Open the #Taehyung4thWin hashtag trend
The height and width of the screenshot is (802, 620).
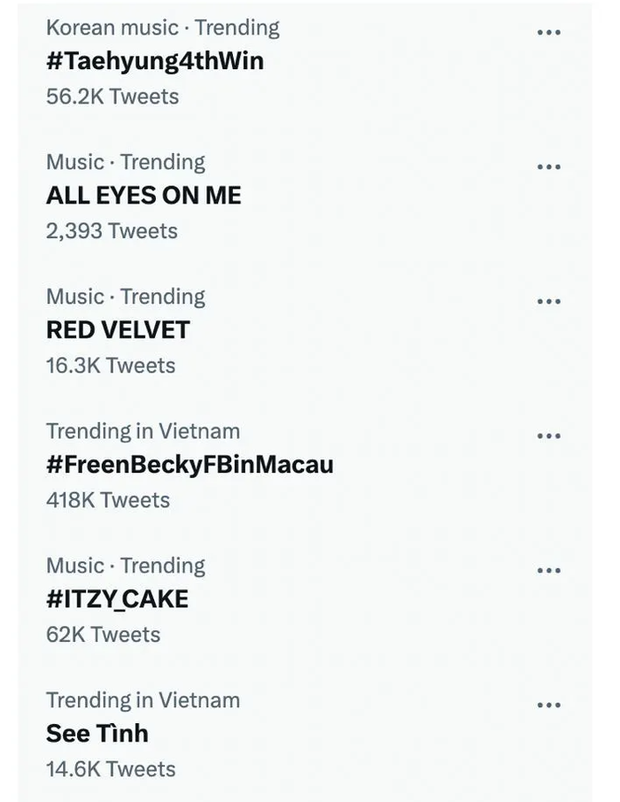coord(155,61)
